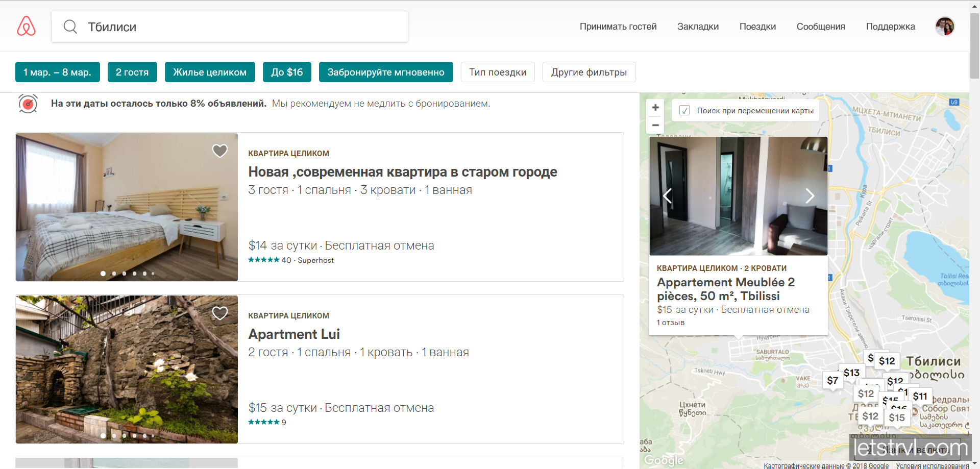Open the Apartment Lui listing

(294, 334)
